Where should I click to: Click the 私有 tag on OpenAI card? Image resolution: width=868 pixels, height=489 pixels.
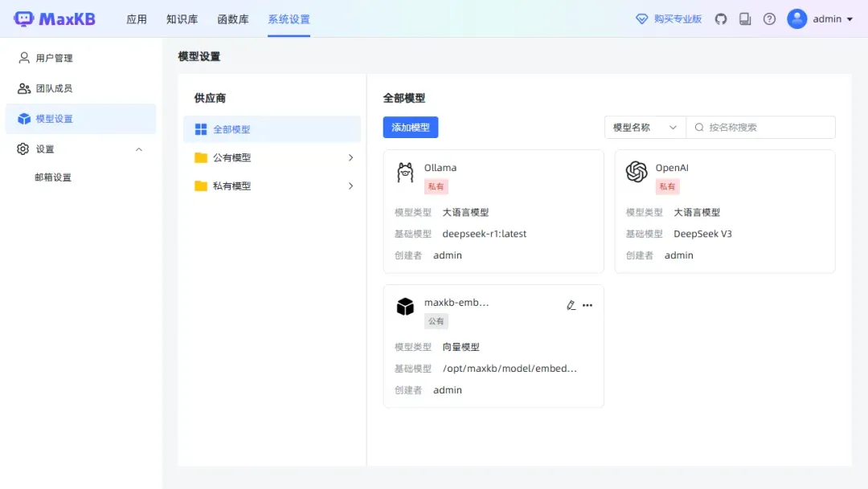pyautogui.click(x=668, y=186)
